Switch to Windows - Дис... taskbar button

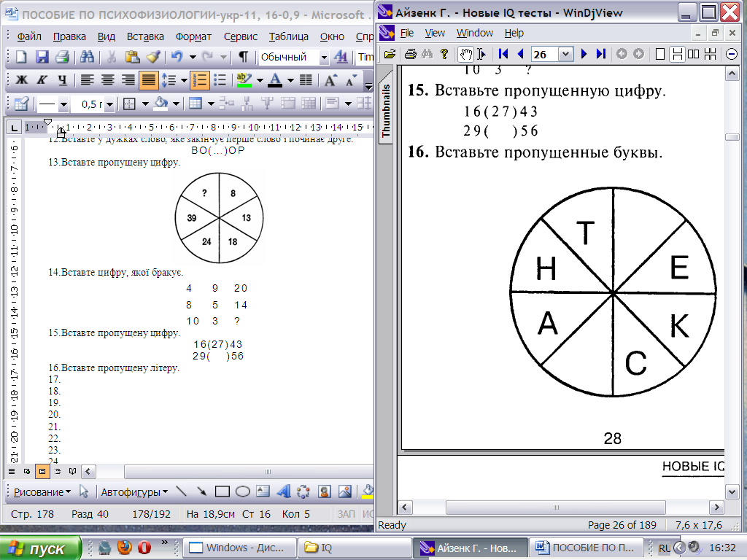(239, 548)
